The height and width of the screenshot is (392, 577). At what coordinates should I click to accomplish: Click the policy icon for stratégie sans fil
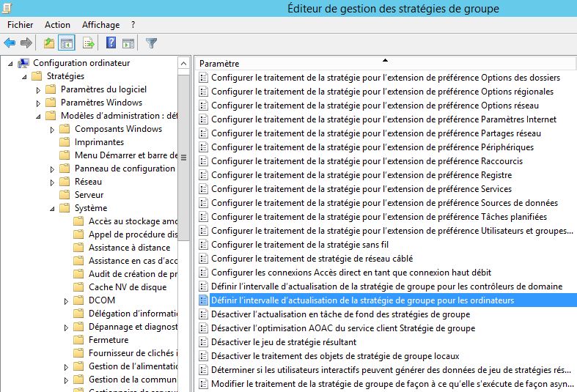pos(203,245)
